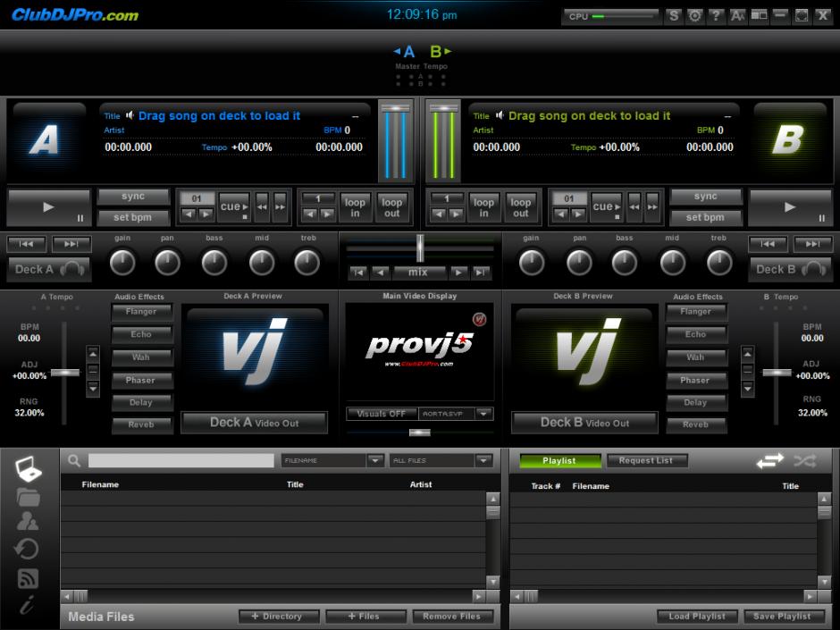Open the folder browser icon in sidebar

29,496
